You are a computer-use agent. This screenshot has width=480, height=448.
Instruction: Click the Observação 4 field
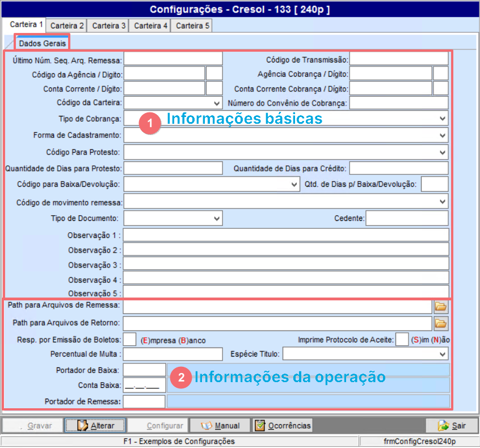pyautogui.click(x=286, y=278)
